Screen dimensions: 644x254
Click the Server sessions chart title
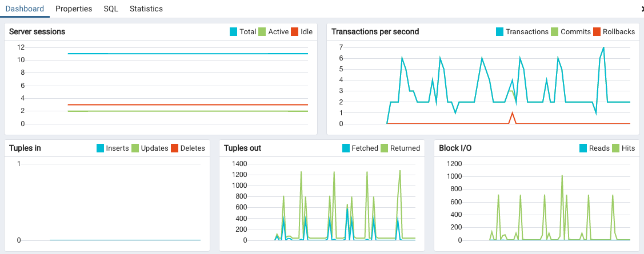click(37, 32)
